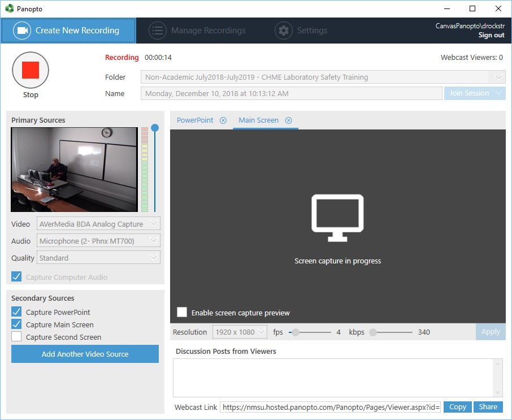The height and width of the screenshot is (420, 512).
Task: Switch to Manage Recordings
Action: (198, 31)
